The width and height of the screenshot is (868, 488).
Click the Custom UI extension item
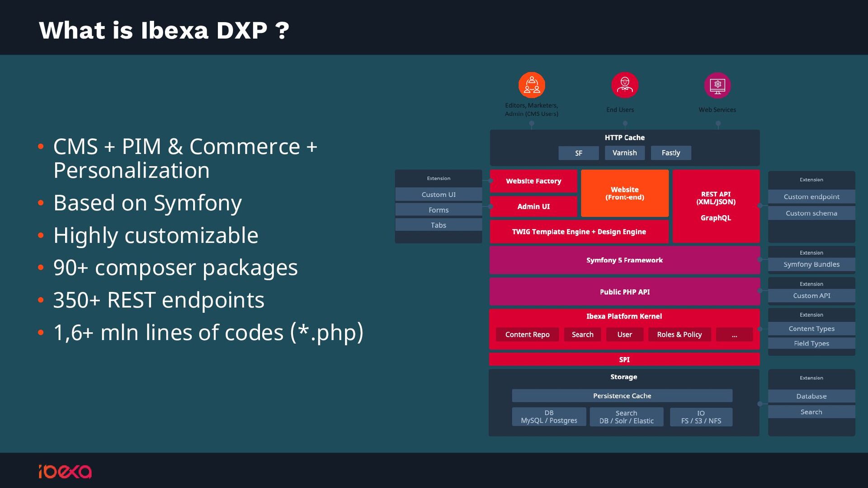click(439, 194)
